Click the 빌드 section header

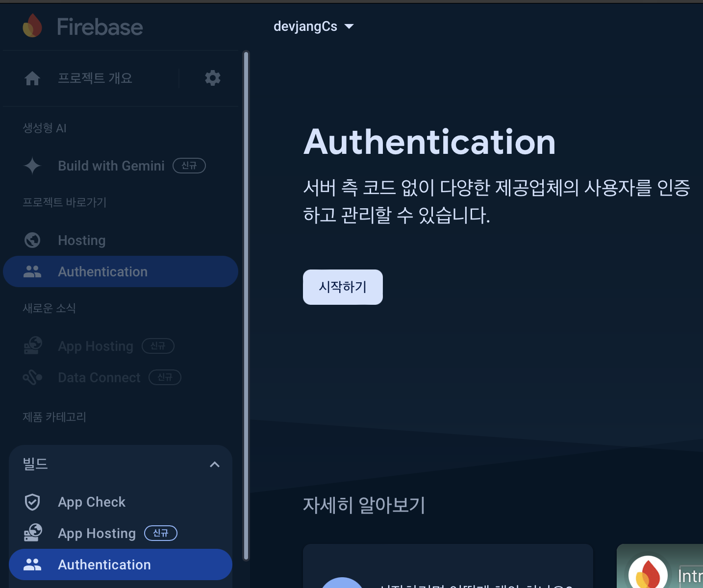(121, 464)
